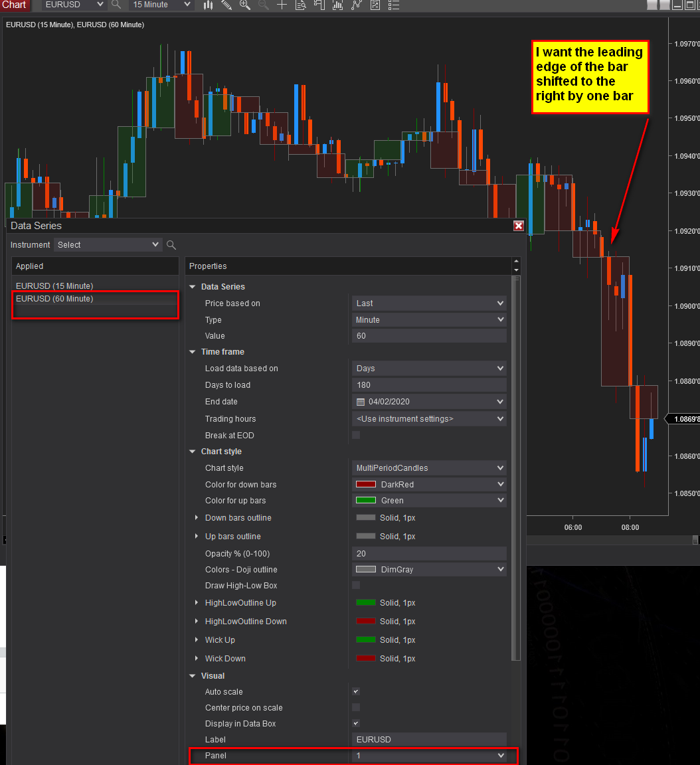This screenshot has height=765, width=700.
Task: Open the Indicators icon in toolbar
Action: tap(337, 5)
